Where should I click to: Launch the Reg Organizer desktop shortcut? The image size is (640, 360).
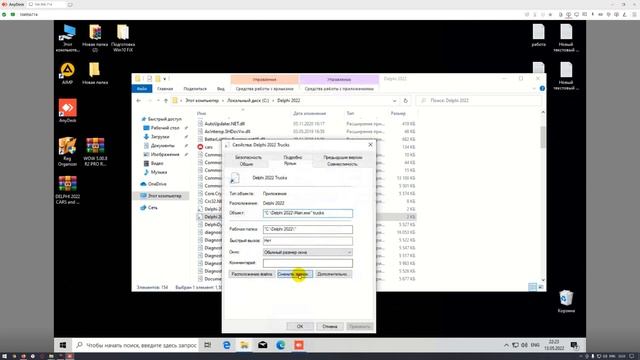pyautogui.click(x=67, y=151)
